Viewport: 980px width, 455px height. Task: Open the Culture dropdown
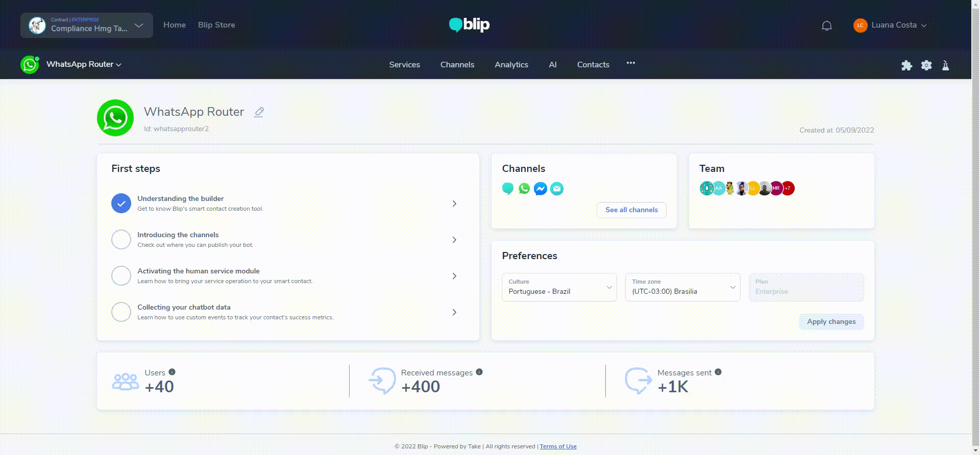point(559,287)
